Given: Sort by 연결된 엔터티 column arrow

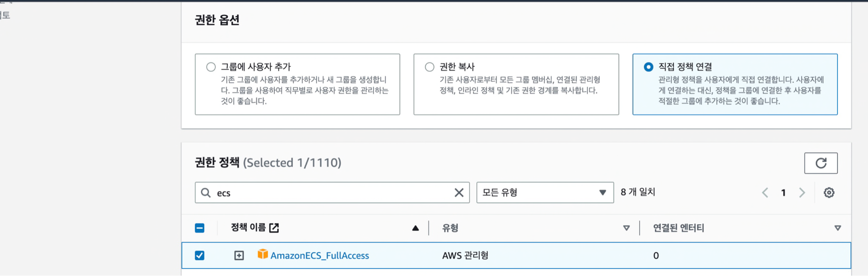Looking at the screenshot, I should (x=837, y=228).
